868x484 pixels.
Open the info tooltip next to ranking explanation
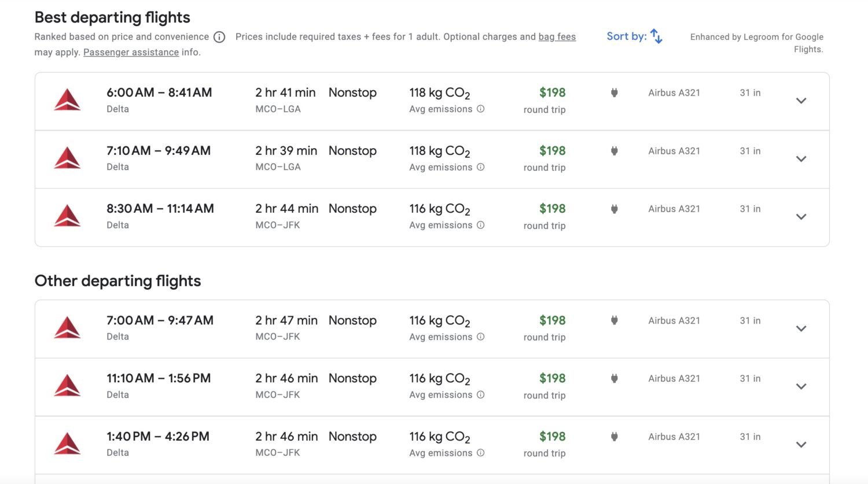tap(219, 36)
